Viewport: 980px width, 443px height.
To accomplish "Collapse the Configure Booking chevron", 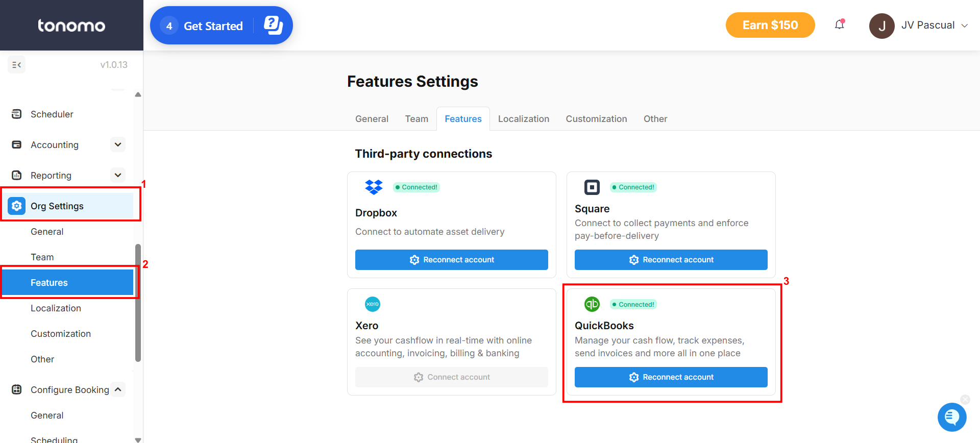I will tap(118, 389).
